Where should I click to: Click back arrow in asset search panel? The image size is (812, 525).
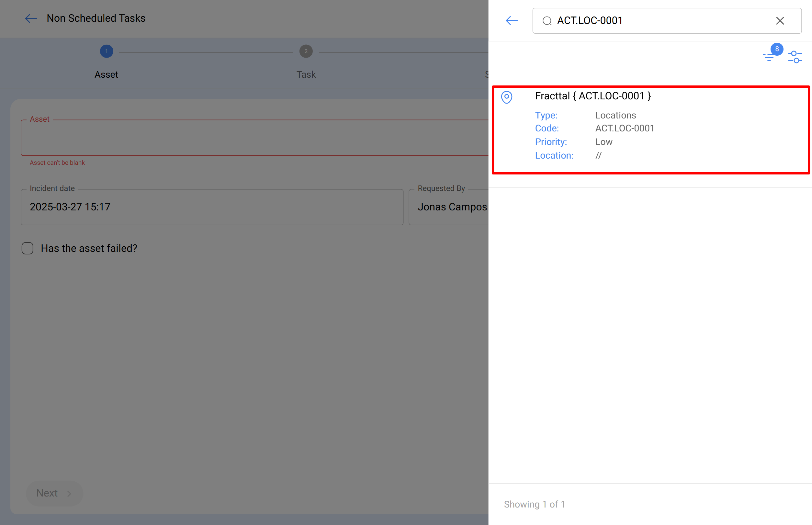point(512,21)
